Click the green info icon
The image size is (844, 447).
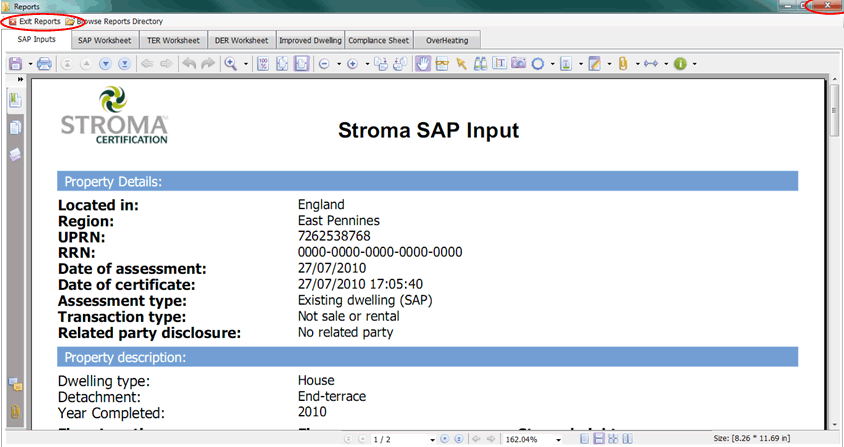click(x=680, y=64)
